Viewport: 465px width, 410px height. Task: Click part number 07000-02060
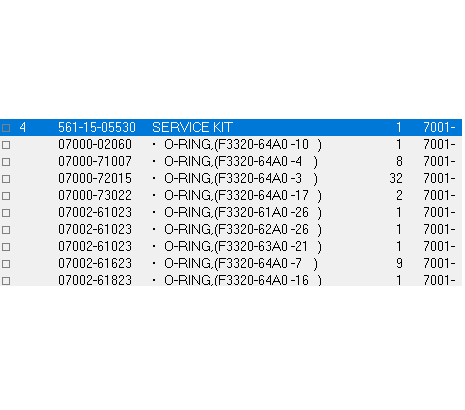click(95, 144)
